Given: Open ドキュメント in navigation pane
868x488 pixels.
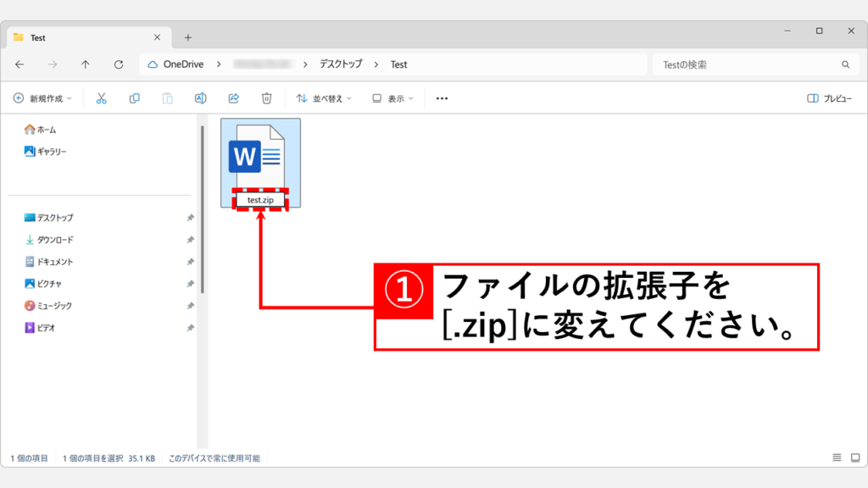Looking at the screenshot, I should pyautogui.click(x=48, y=262).
